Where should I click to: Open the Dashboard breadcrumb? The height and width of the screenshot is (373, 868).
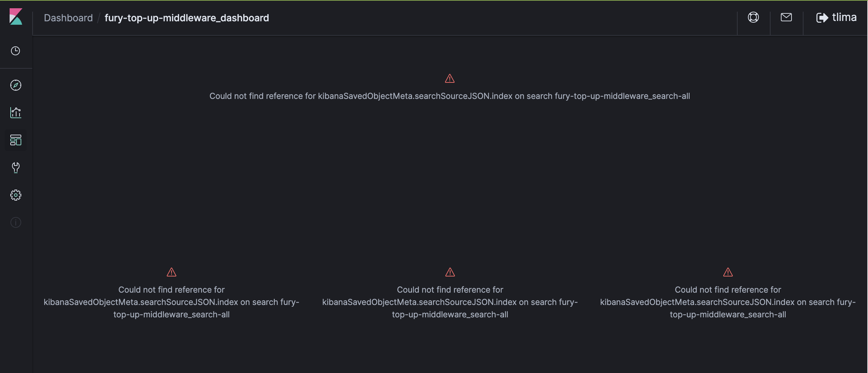(68, 18)
